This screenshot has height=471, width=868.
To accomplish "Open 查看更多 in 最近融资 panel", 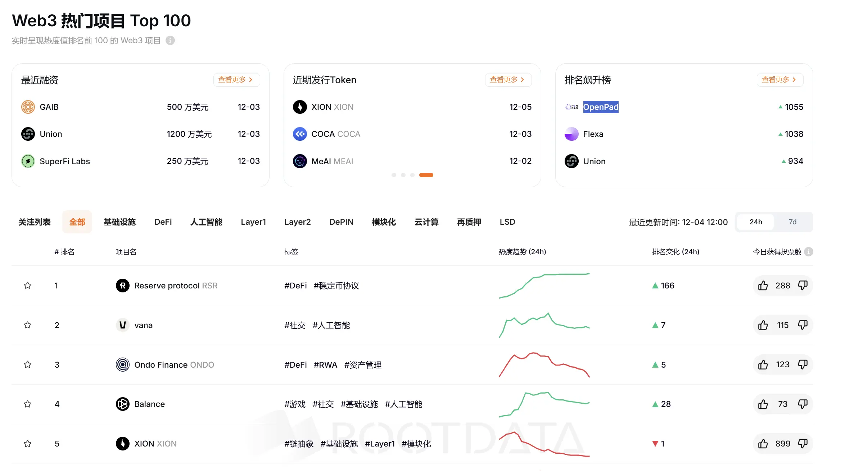I will pyautogui.click(x=236, y=80).
